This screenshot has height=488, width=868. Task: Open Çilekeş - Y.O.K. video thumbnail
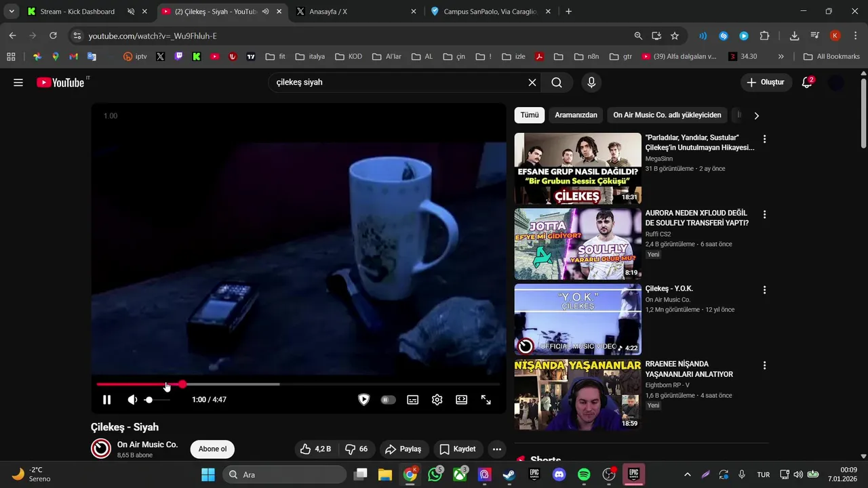click(578, 319)
